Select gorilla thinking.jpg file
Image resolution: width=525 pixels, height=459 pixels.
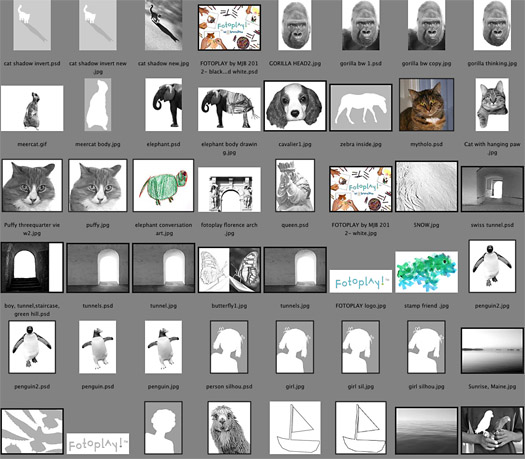pos(492,25)
